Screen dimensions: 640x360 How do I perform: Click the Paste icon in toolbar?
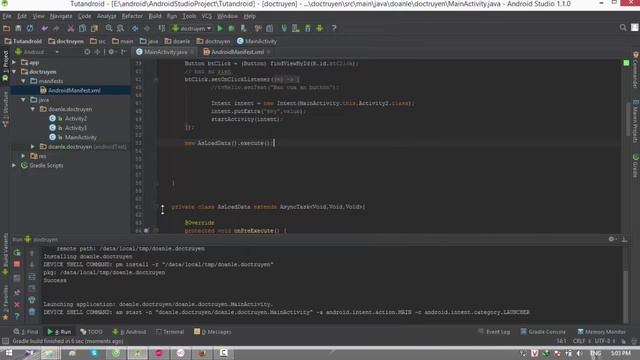[x=94, y=28]
